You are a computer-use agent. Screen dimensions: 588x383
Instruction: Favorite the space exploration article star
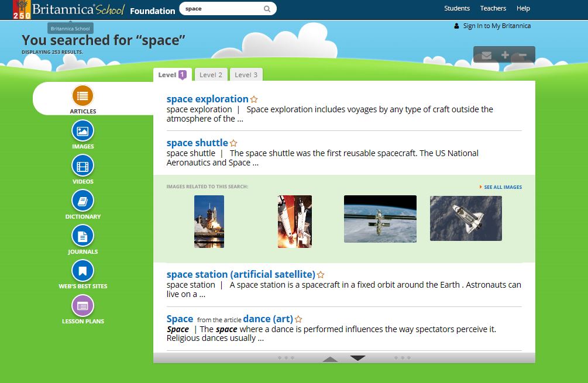(x=254, y=99)
